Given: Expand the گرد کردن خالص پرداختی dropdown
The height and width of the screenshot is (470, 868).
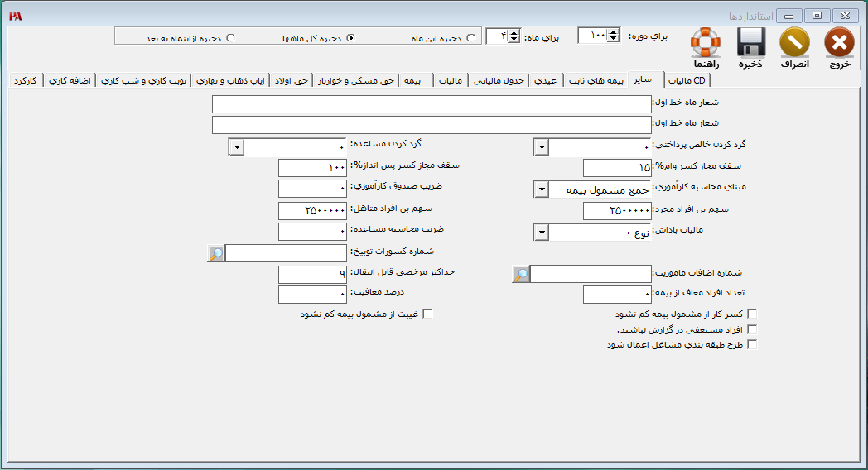Looking at the screenshot, I should (x=540, y=147).
